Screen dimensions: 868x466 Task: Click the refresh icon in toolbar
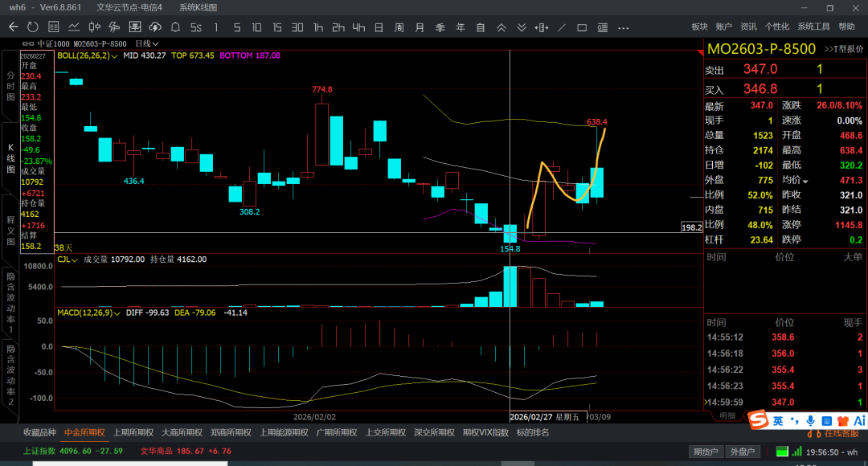pyautogui.click(x=33, y=27)
